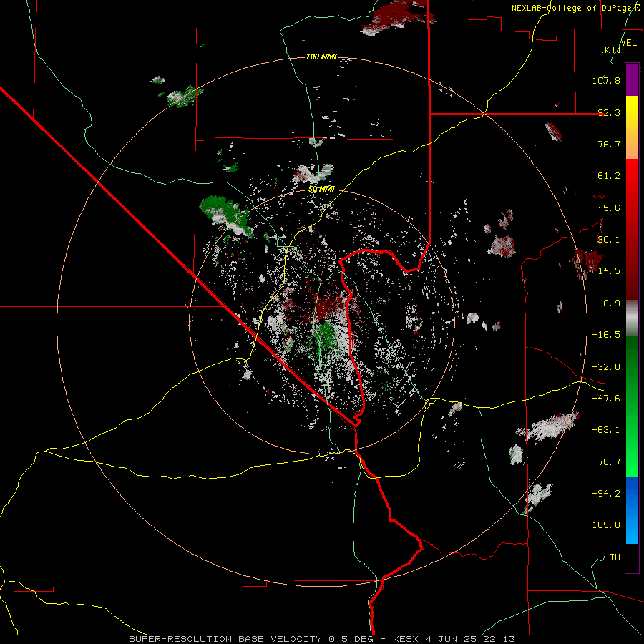This screenshot has width=644, height=644.
Task: Pick the gray near-zero segment of the color bar
Action: 632,318
